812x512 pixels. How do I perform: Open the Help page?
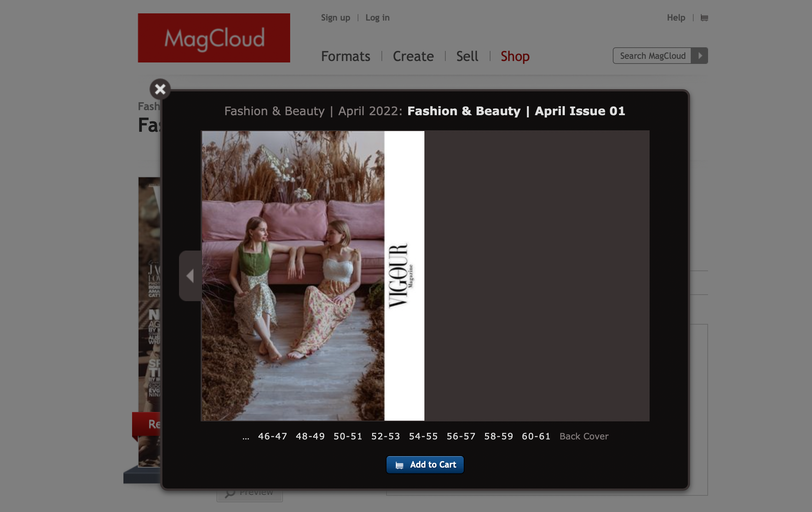[676, 17]
